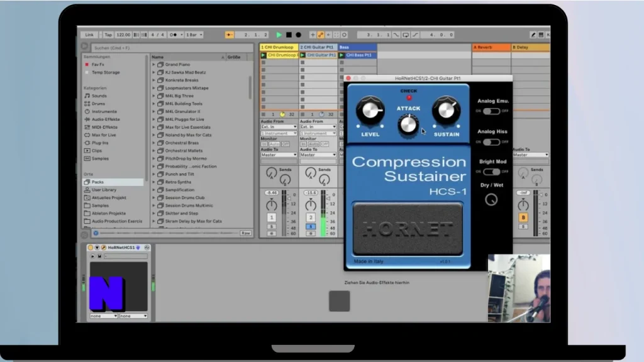Click the Arrangement Record button

coord(299,35)
